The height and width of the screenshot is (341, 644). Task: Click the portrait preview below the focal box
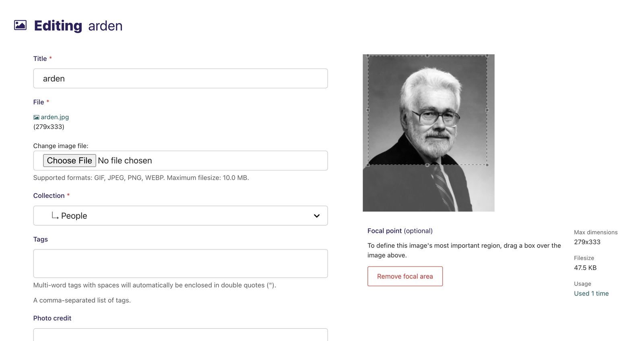tap(429, 188)
